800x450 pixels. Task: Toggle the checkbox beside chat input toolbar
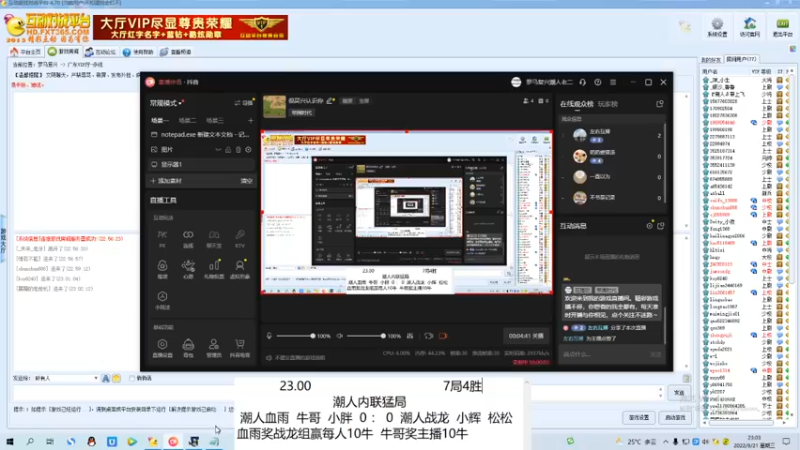(x=132, y=378)
